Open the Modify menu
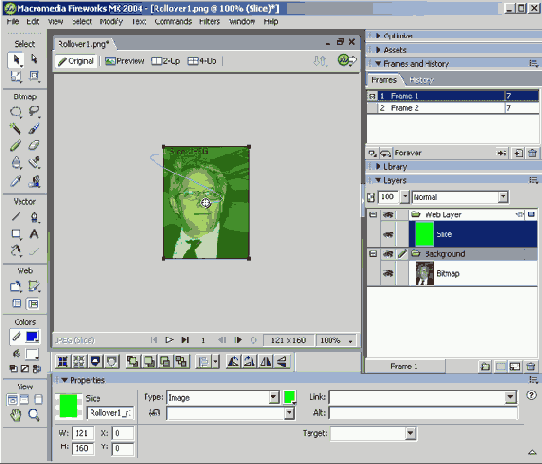This screenshot has width=542, height=464. coord(111,21)
